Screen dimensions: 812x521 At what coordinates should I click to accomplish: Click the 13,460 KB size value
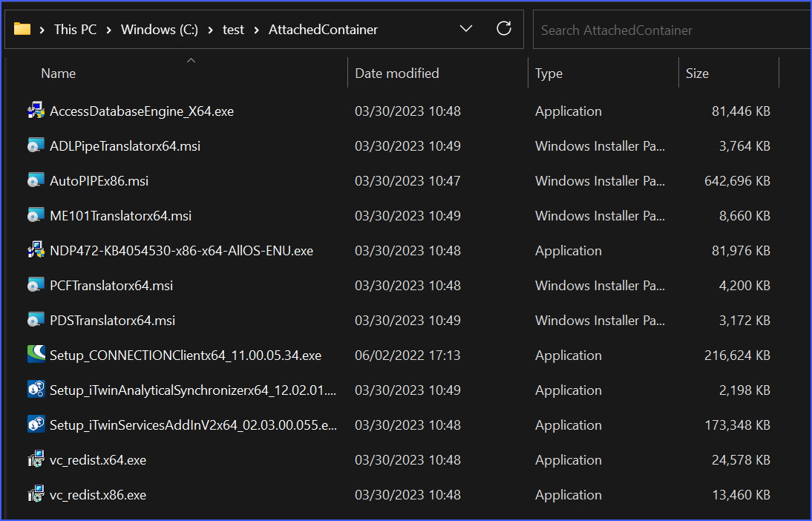(741, 494)
